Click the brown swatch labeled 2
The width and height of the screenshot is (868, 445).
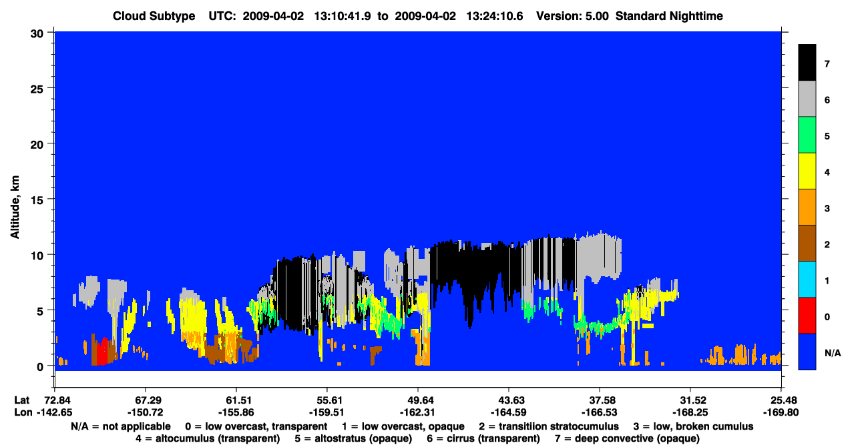(x=807, y=243)
